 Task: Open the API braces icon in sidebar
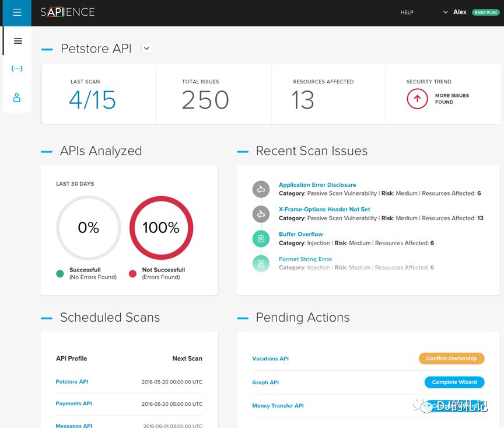[17, 68]
